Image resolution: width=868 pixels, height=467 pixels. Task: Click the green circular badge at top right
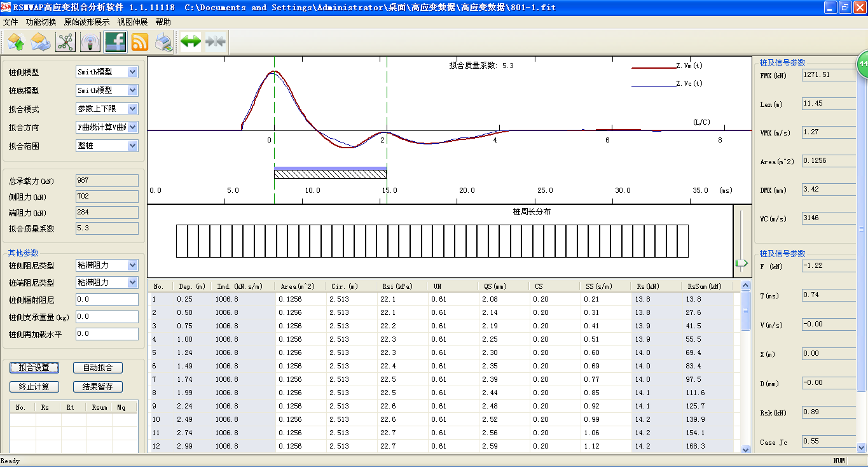(862, 64)
